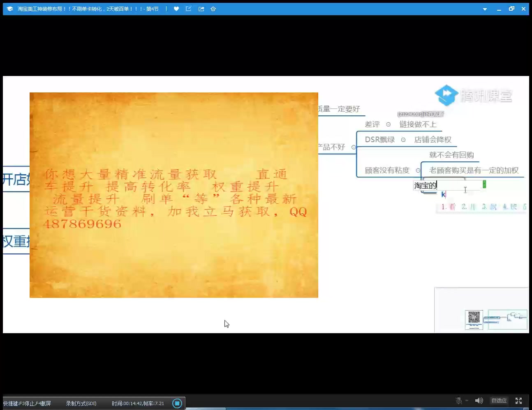Click the heart favorite icon in title bar
The height and width of the screenshot is (410, 532).
point(176,9)
